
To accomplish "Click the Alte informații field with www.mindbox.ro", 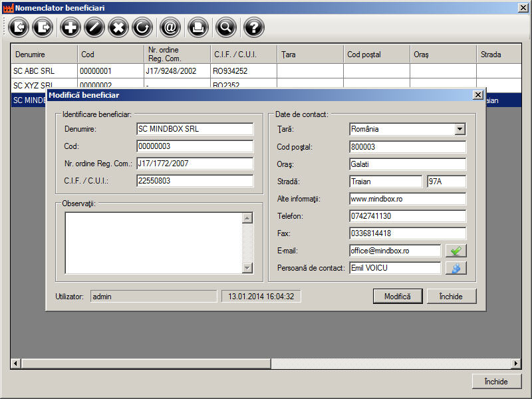I will coord(408,199).
